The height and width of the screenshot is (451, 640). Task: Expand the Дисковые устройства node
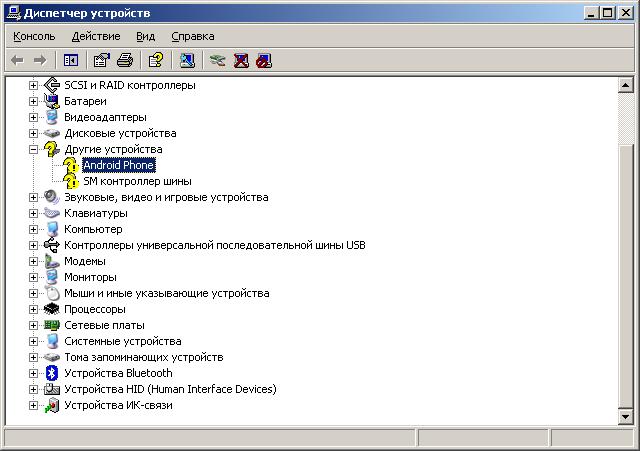(x=33, y=133)
